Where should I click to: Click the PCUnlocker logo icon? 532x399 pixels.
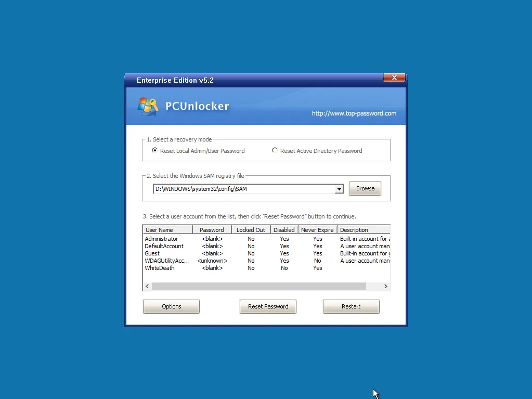click(148, 107)
